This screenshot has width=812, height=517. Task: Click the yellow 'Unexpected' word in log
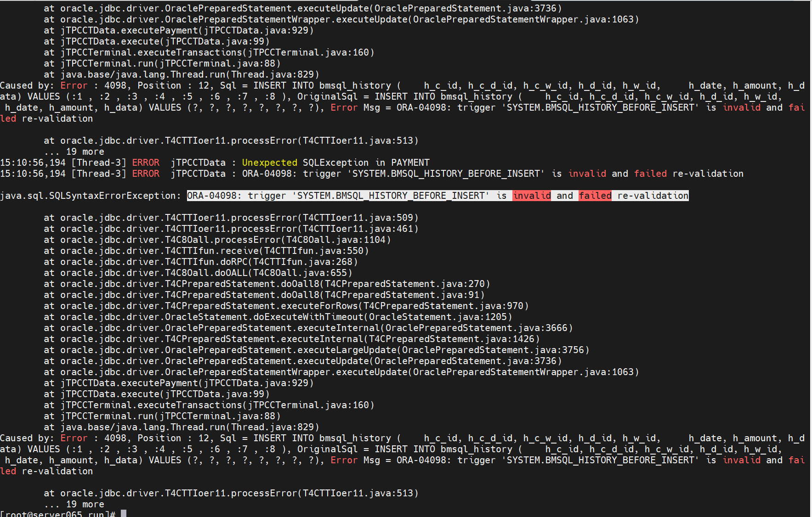[x=270, y=163]
